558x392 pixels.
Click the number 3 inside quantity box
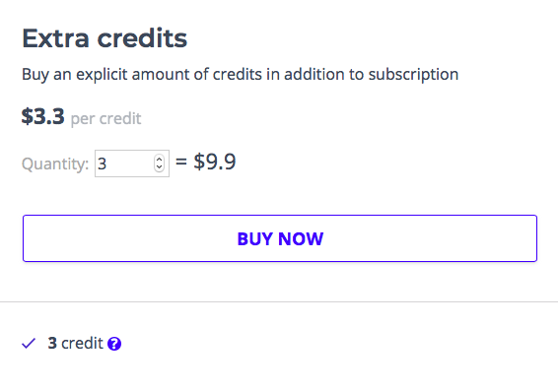pos(103,163)
